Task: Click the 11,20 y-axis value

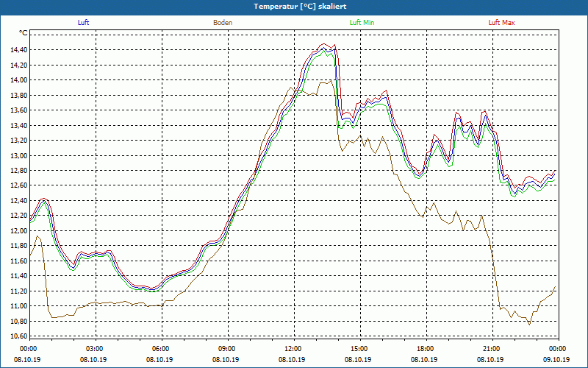Action: pos(19,291)
